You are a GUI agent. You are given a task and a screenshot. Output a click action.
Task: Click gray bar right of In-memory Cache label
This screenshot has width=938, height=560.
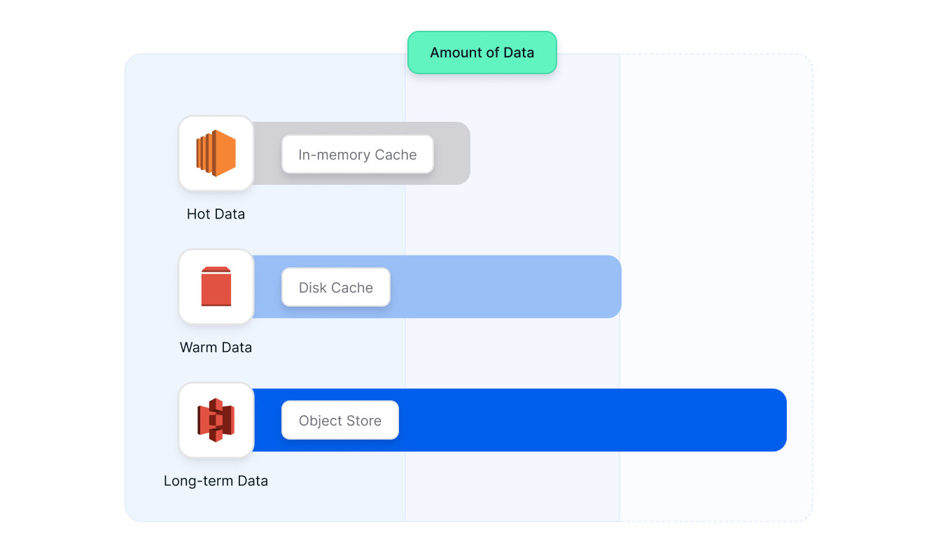tap(451, 153)
